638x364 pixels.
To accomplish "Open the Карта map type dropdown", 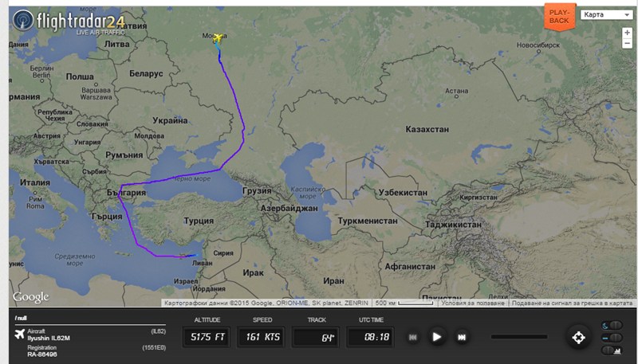I will (606, 14).
